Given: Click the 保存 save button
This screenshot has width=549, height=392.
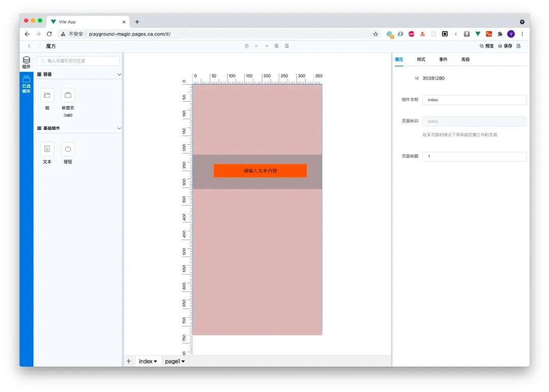Looking at the screenshot, I should pyautogui.click(x=505, y=46).
